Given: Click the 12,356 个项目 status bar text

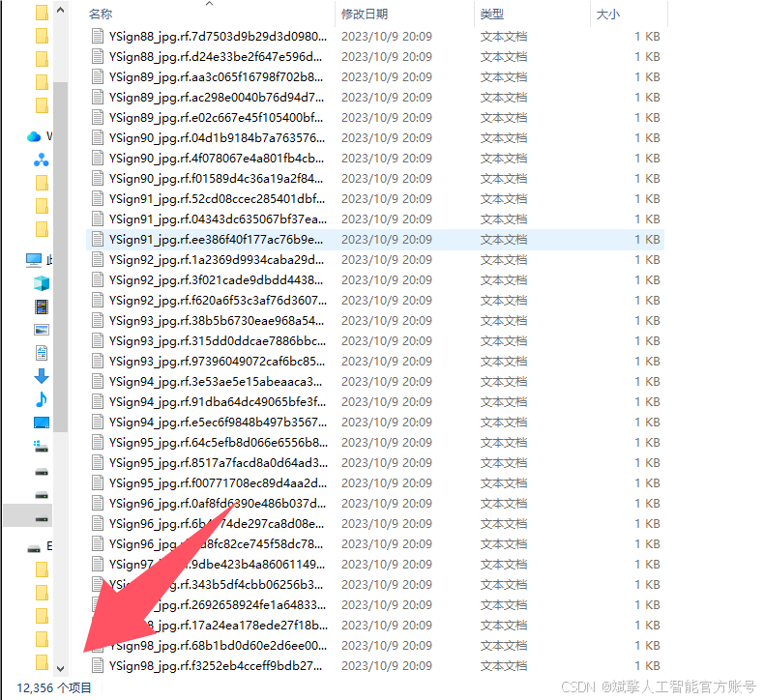Looking at the screenshot, I should pos(54,687).
